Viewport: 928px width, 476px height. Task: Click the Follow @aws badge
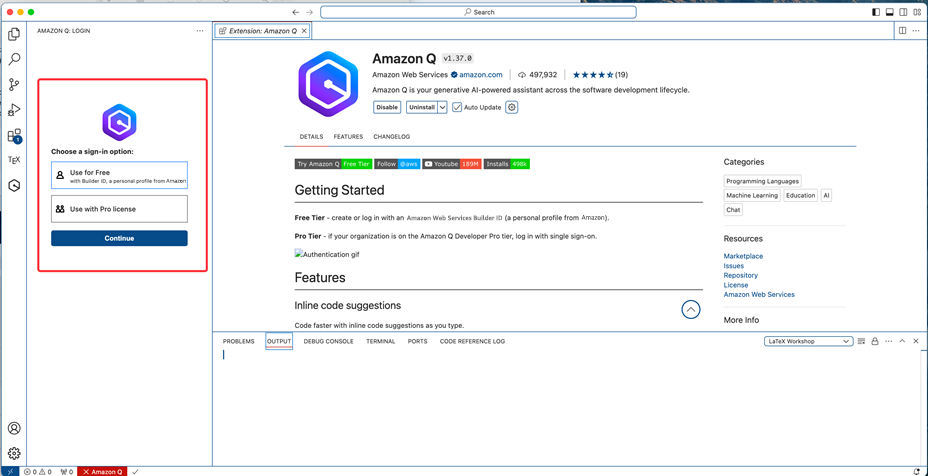(397, 164)
